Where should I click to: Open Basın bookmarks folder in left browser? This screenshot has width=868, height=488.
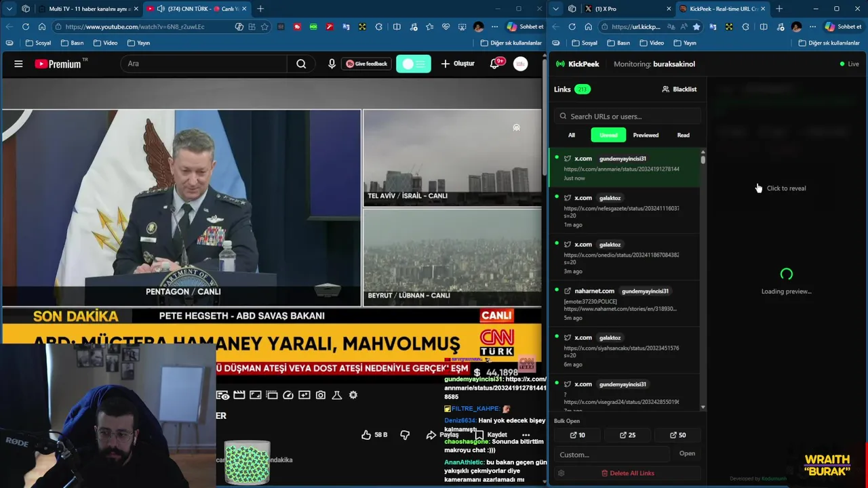[72, 43]
